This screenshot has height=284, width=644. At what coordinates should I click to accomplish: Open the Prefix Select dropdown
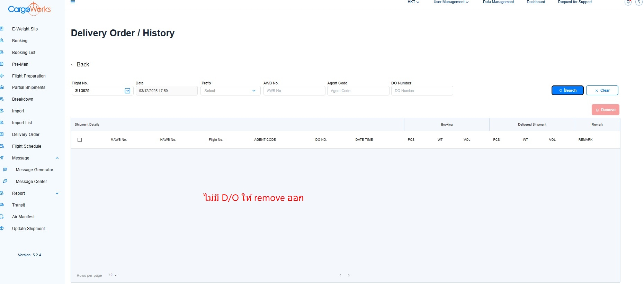[x=230, y=91]
